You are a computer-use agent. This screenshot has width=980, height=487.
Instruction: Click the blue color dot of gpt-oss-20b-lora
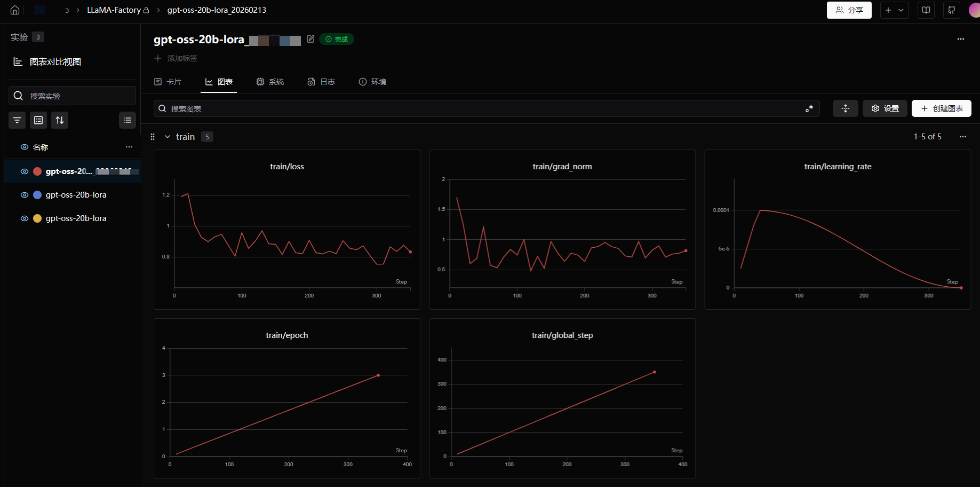pyautogui.click(x=37, y=195)
